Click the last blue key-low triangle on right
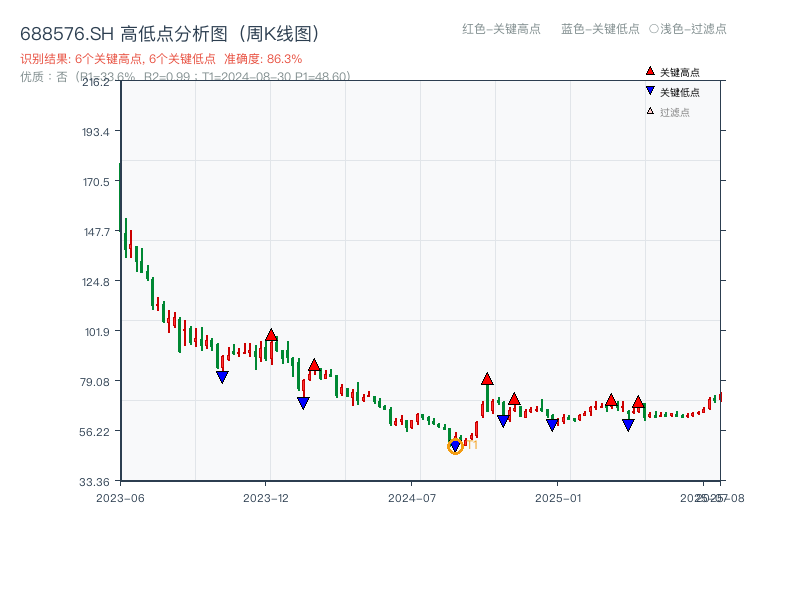The image size is (800, 600). [629, 424]
